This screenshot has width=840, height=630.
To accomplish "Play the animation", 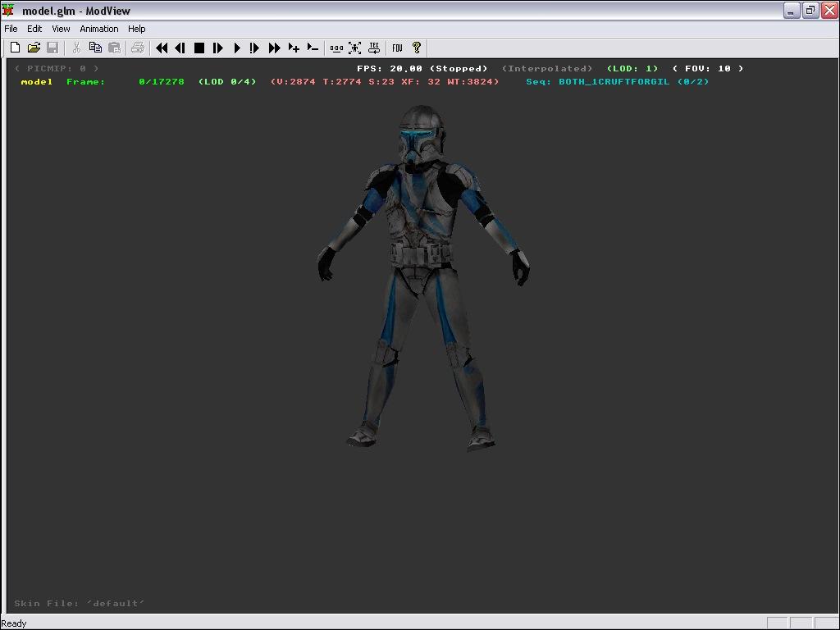I will [237, 48].
